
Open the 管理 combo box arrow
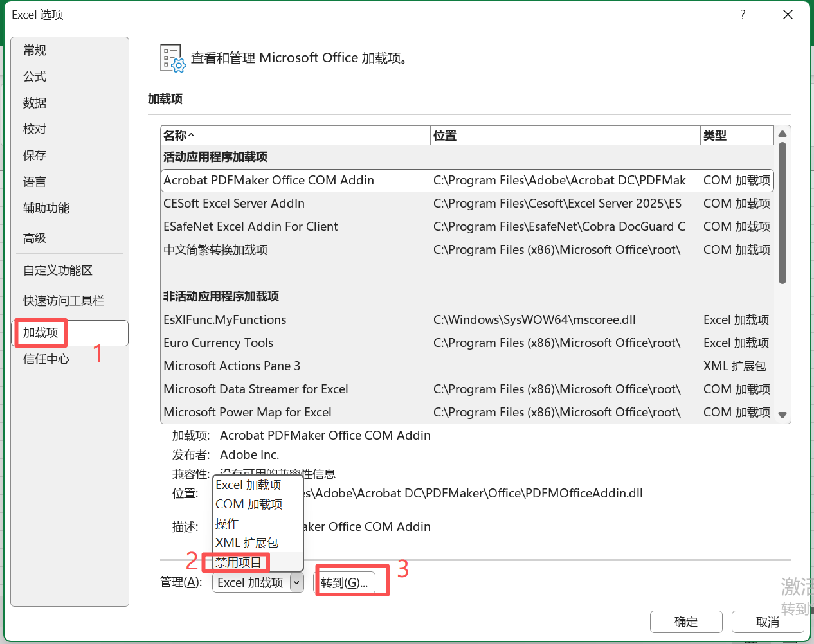tap(296, 583)
